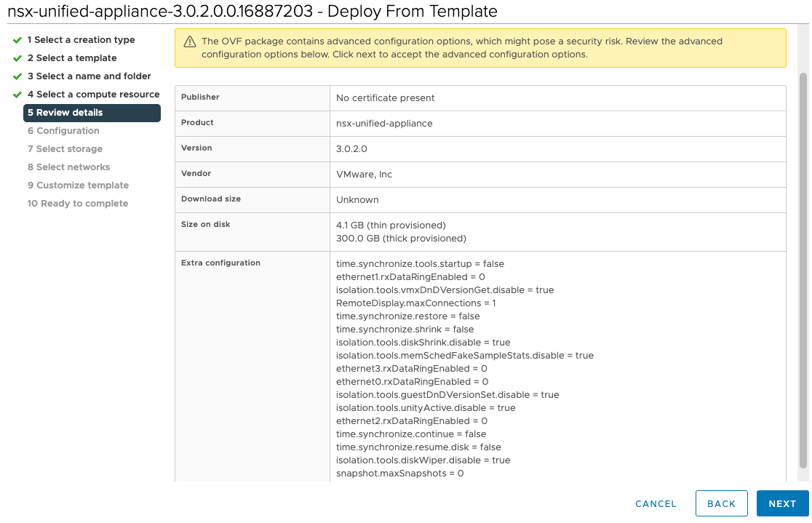Jump to step 4 Select a compute resource
This screenshot has height=523, width=812.
click(x=93, y=95)
